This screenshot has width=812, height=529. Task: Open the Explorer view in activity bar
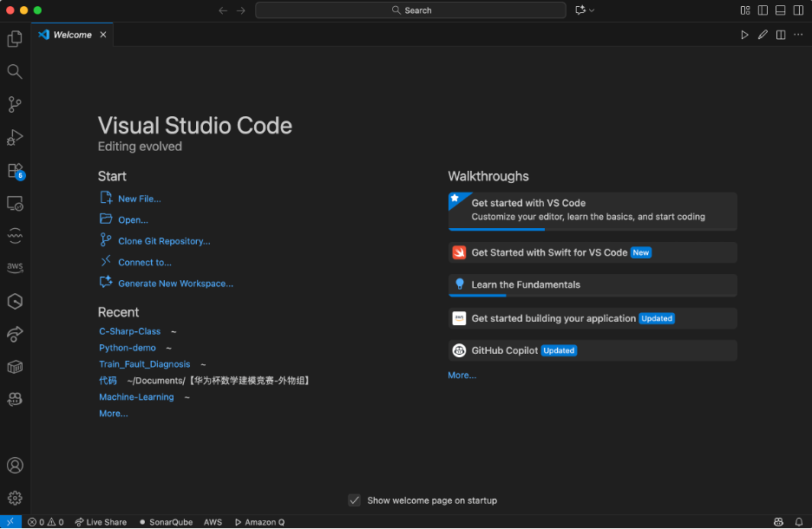(x=15, y=39)
